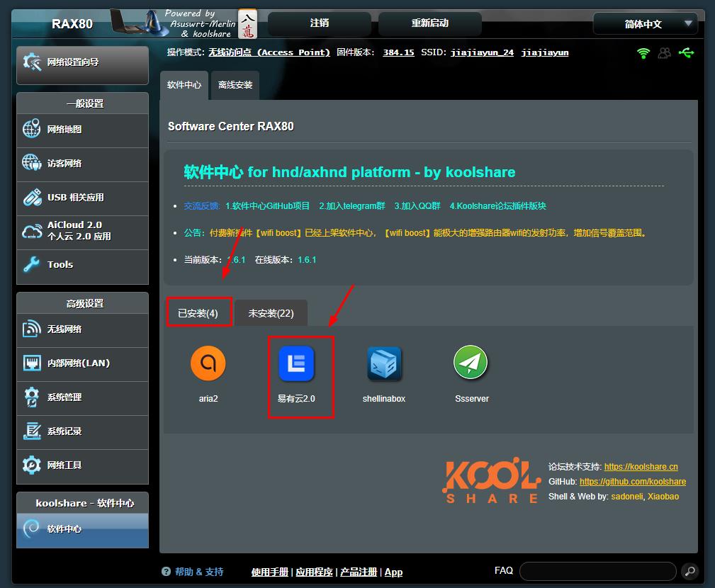The width and height of the screenshot is (715, 588).
Task: Click the help question mark icon
Action: click(166, 572)
